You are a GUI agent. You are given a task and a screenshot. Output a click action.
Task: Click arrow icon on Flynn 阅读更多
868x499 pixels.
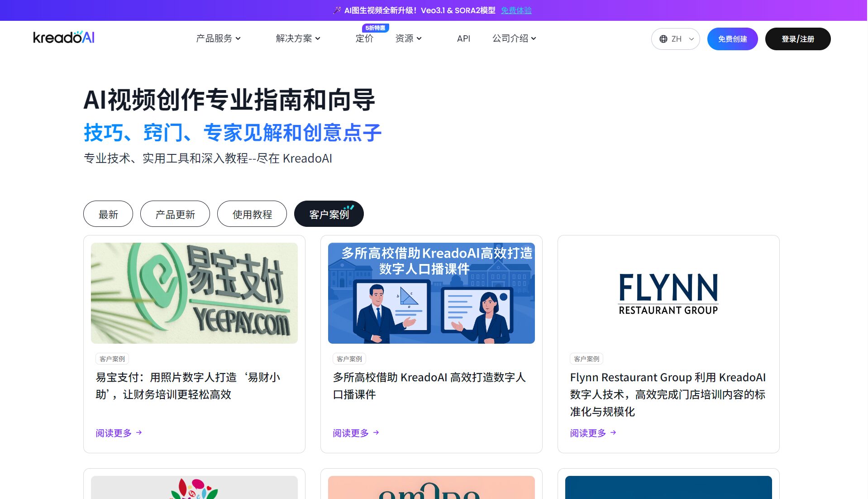(613, 433)
